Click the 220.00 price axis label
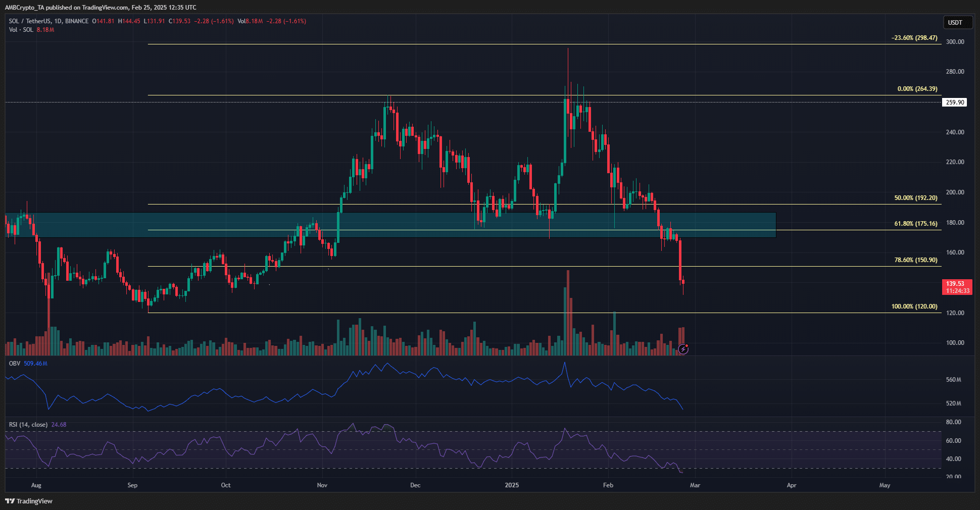This screenshot has width=980, height=510. (x=955, y=162)
